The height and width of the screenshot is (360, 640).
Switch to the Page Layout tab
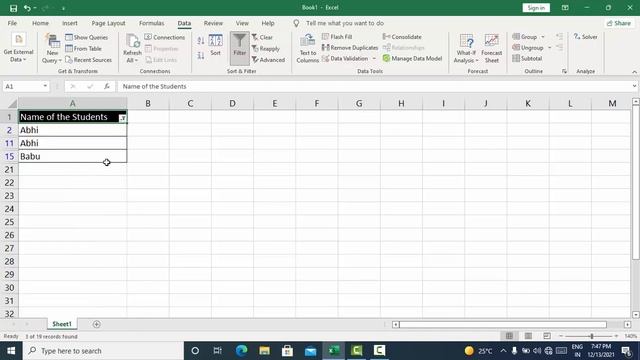pos(108,23)
